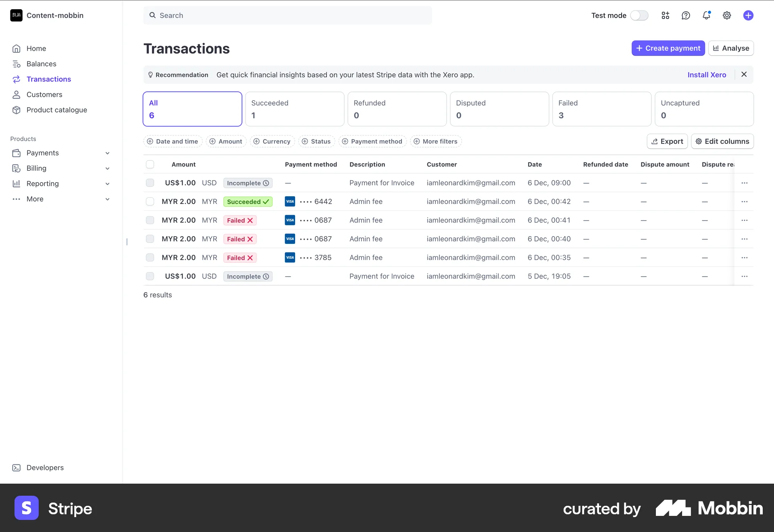
Task: Open the apps grid menu
Action: point(665,15)
